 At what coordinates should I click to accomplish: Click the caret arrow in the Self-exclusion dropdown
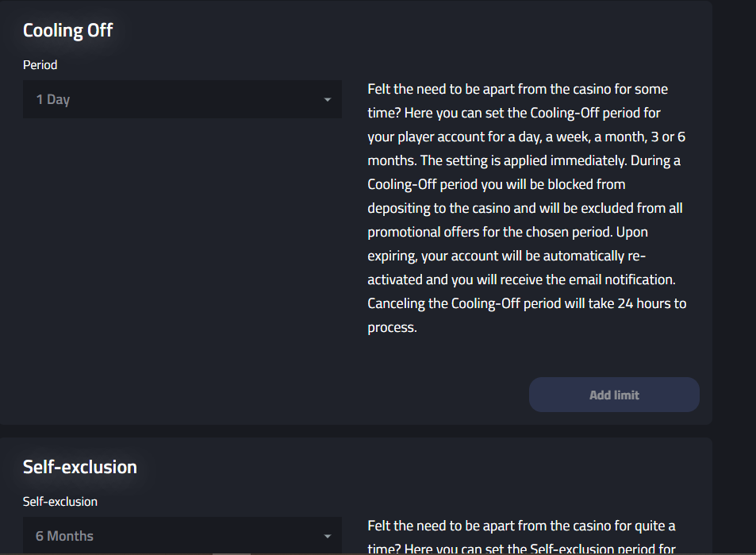(x=327, y=537)
